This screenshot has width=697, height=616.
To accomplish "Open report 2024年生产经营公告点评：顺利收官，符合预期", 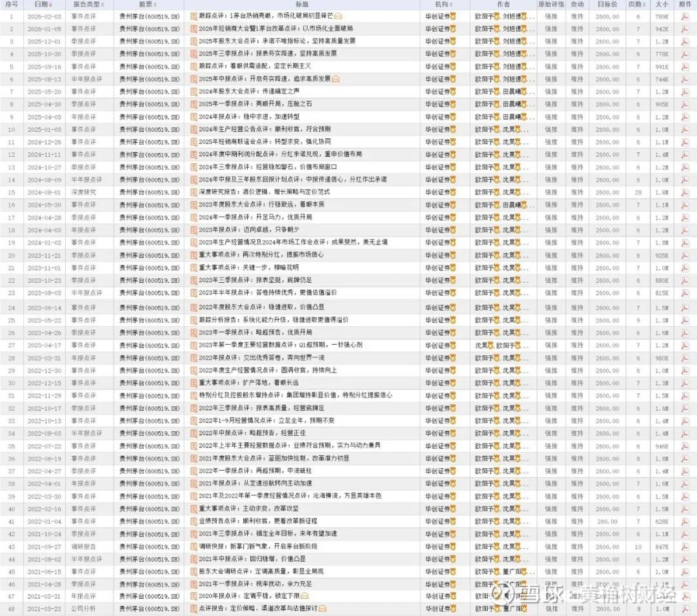I will (x=265, y=129).
